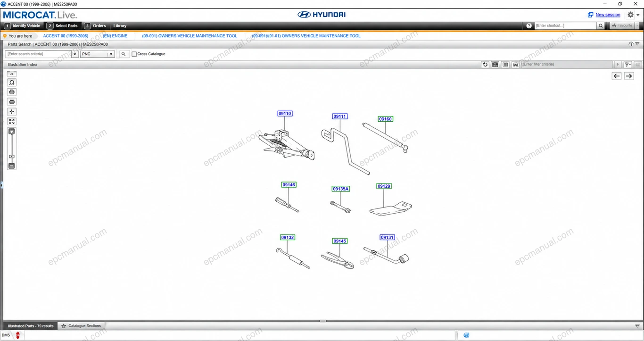Click the information icon on Parts Search bar

[631, 44]
